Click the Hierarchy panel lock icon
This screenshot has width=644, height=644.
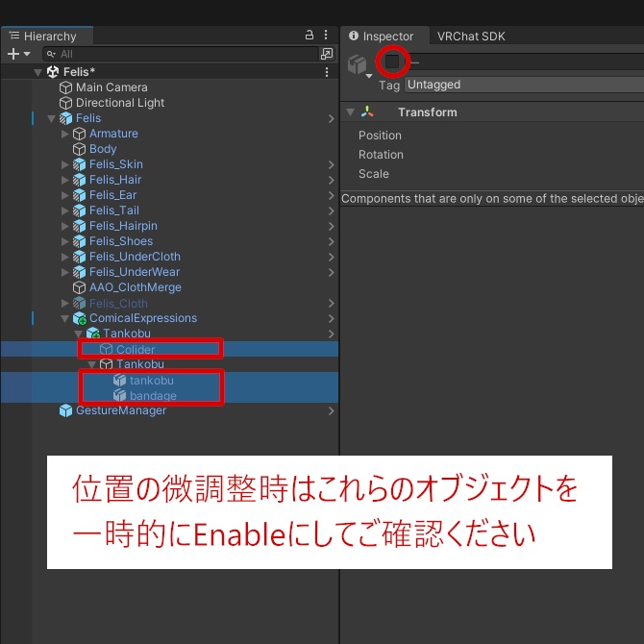[x=310, y=35]
